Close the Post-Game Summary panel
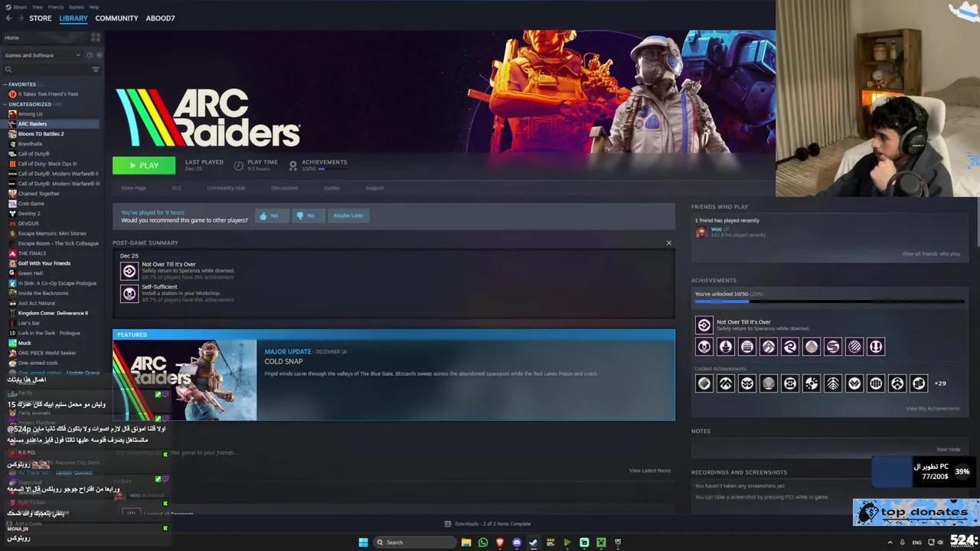Viewport: 980px width, 551px height. (x=668, y=243)
